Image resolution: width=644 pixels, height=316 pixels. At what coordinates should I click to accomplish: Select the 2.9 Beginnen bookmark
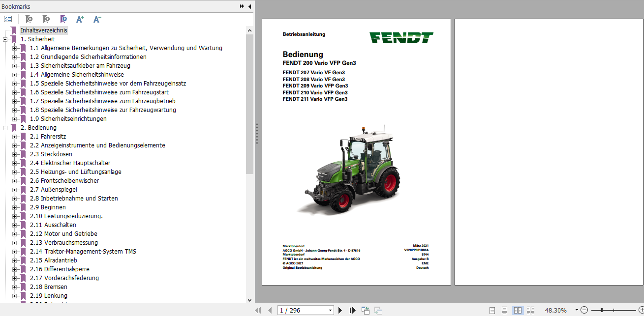coord(48,207)
